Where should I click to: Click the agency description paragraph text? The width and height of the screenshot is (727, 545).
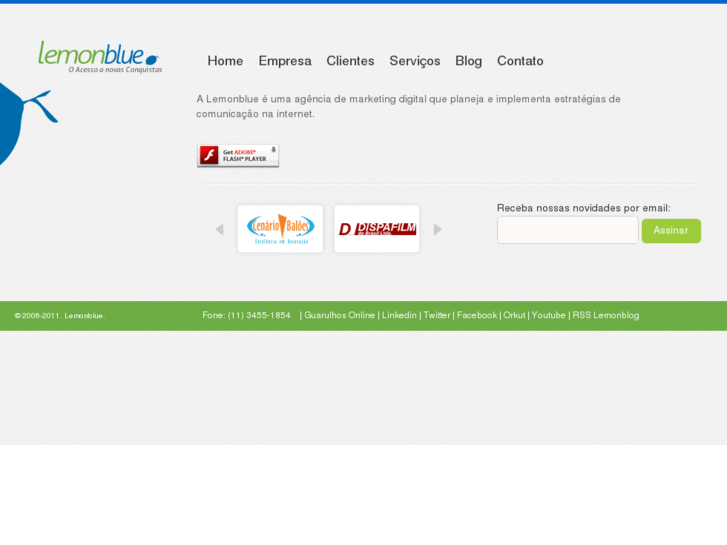point(408,106)
